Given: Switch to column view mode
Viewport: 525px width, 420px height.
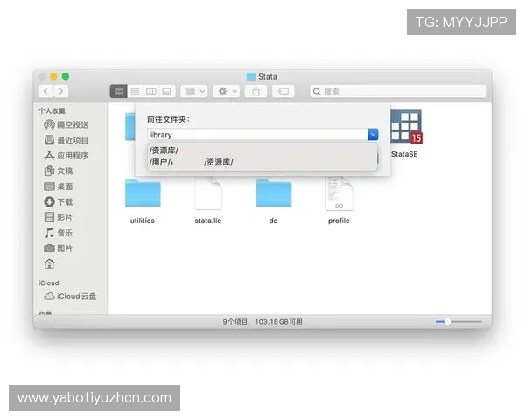Looking at the screenshot, I should point(151,91).
